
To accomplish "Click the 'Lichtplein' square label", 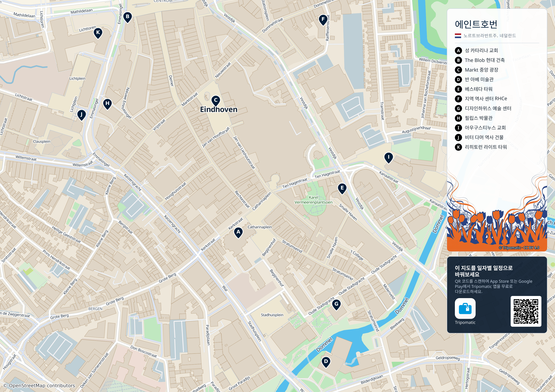I will point(77,78).
